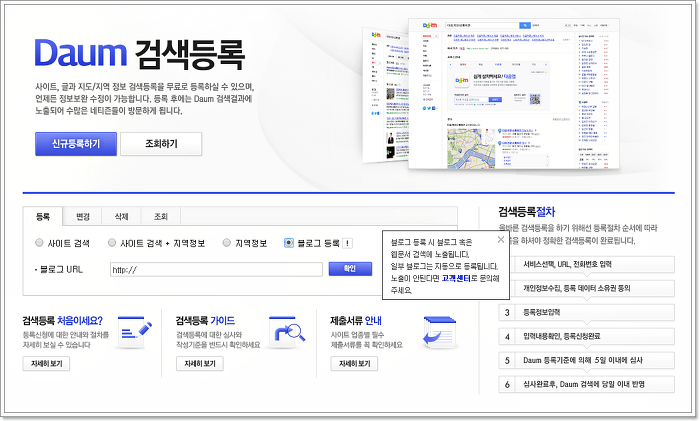This screenshot has width=700, height=421.
Task: Select the 지역정보 radio button
Action: (x=227, y=243)
